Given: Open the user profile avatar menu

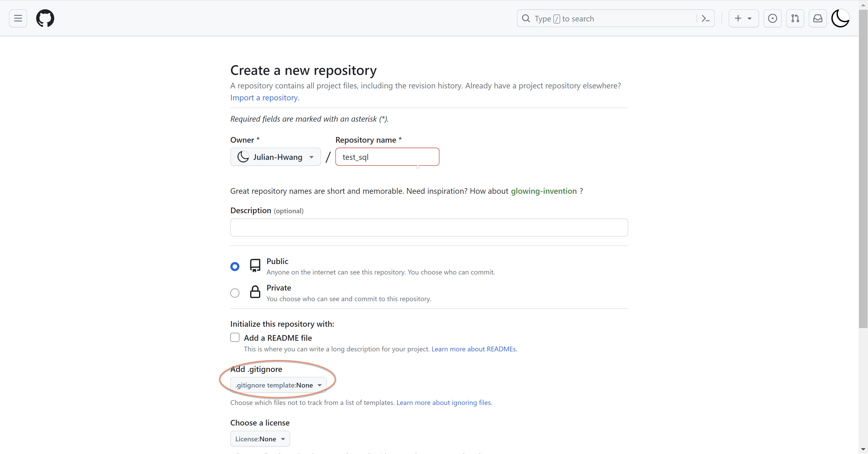Looking at the screenshot, I should [840, 18].
